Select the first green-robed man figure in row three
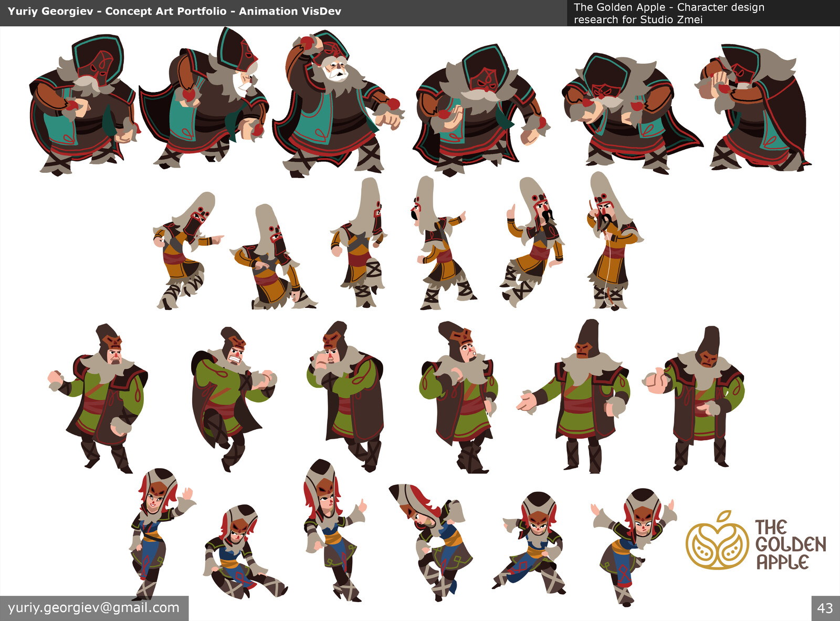Image resolution: width=840 pixels, height=621 pixels. point(98,398)
